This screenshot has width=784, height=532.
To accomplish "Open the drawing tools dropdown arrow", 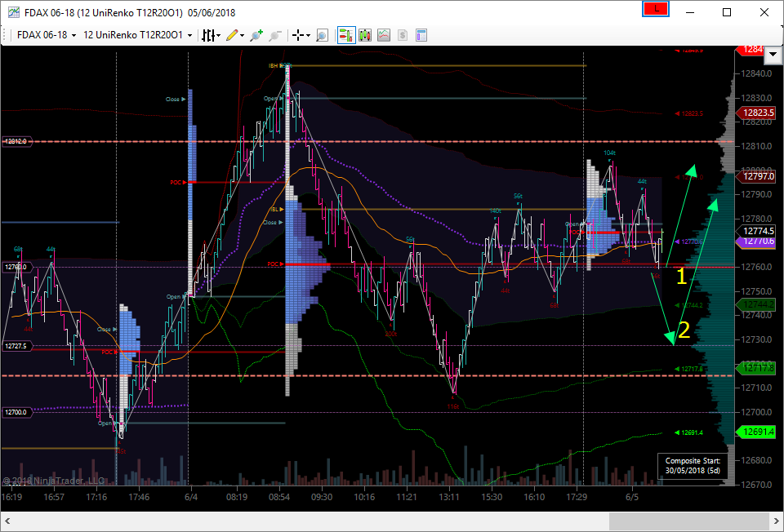I will [x=242, y=35].
